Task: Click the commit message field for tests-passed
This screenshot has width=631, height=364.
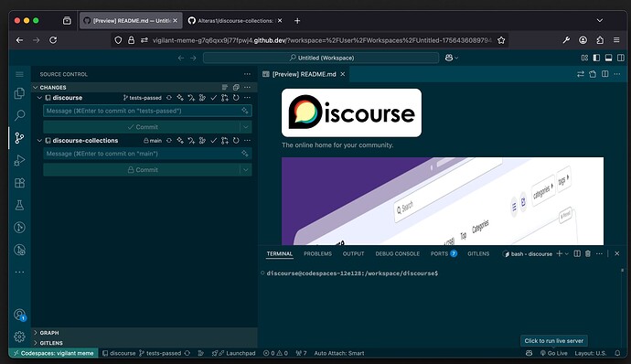Action: (147, 111)
